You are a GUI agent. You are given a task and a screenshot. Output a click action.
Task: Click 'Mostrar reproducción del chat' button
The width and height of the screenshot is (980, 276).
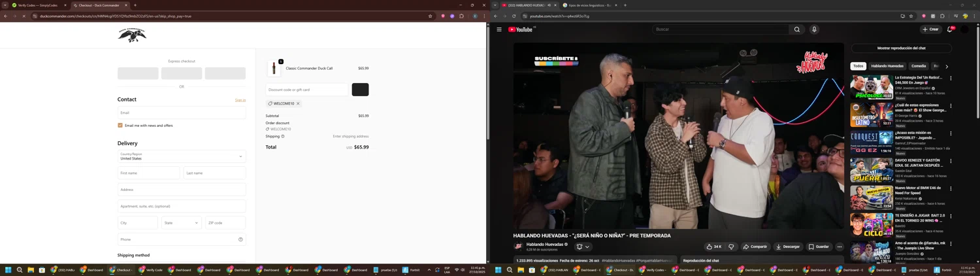[x=901, y=48]
